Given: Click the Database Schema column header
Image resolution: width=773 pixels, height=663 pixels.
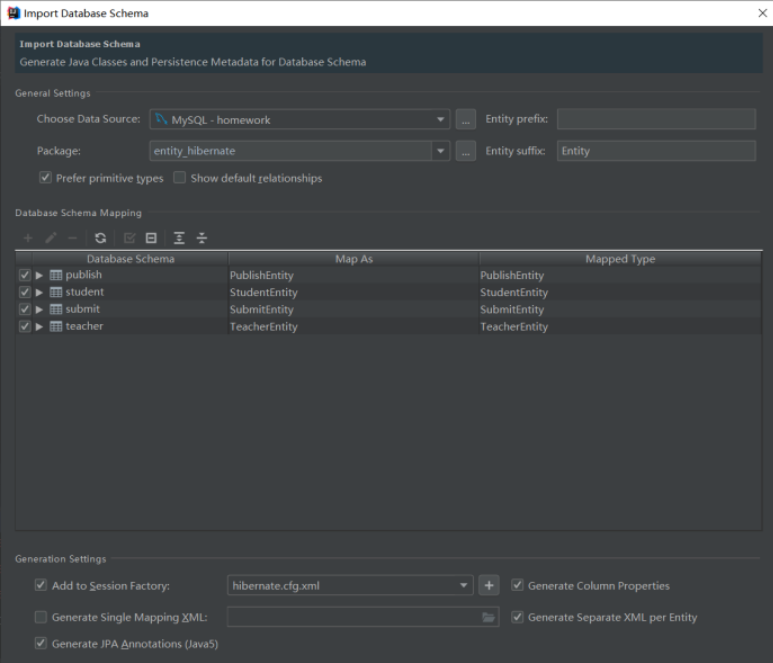Looking at the screenshot, I should [130, 259].
